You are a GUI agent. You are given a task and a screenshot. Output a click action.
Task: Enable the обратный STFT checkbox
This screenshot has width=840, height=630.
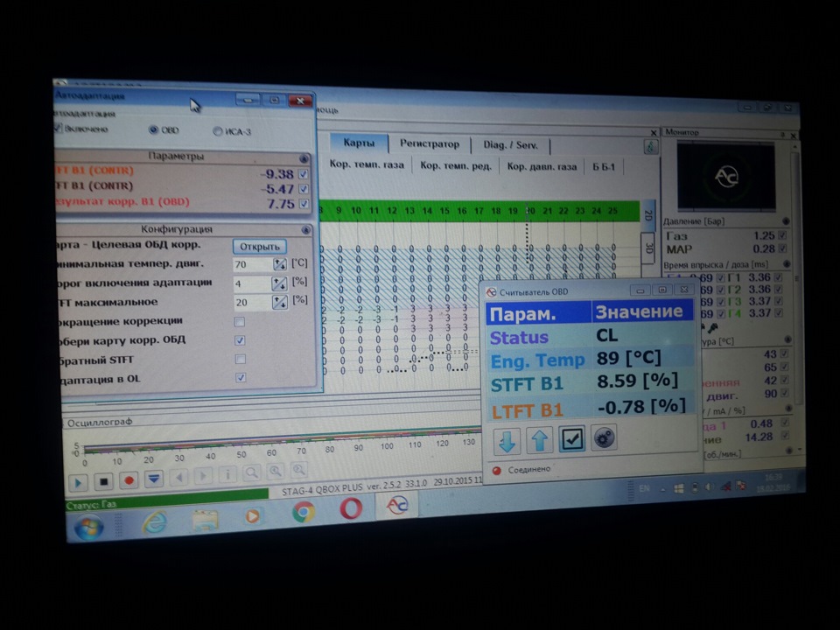241,359
